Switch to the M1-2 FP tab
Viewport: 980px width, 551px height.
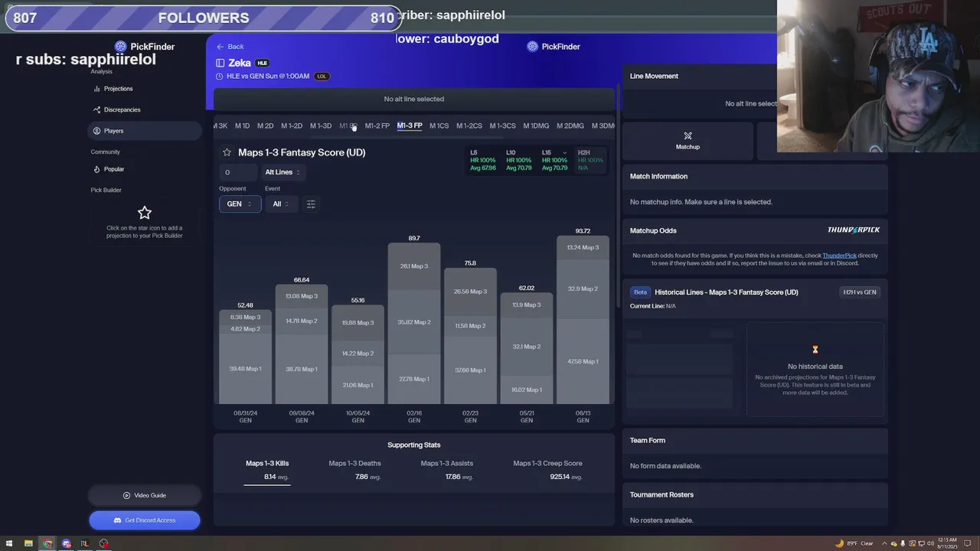(x=377, y=126)
